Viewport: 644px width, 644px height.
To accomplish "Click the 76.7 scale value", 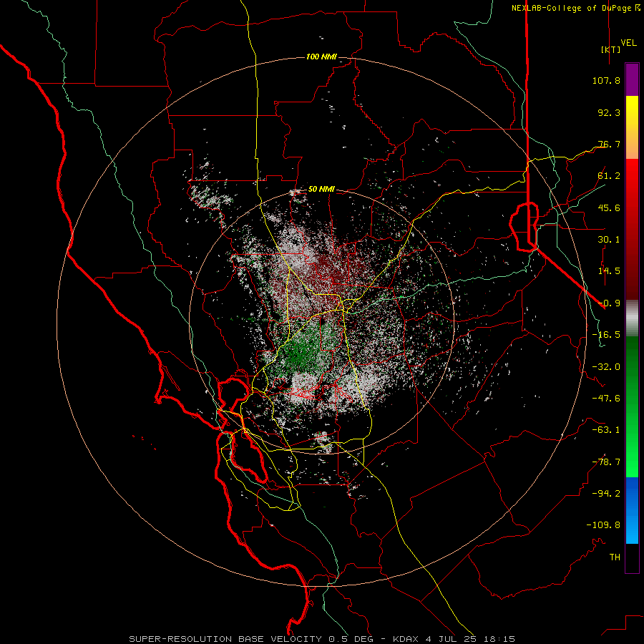I will click(x=609, y=144).
